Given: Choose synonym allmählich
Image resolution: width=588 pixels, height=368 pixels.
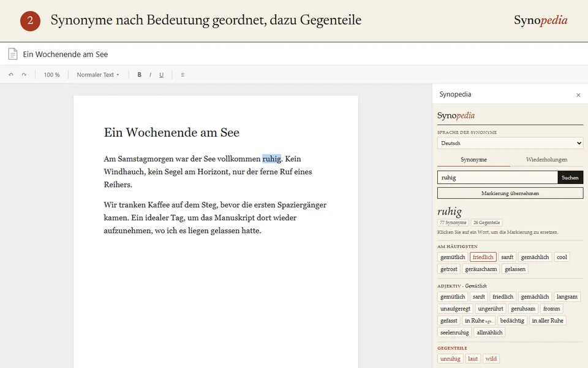Looking at the screenshot, I should [x=489, y=332].
